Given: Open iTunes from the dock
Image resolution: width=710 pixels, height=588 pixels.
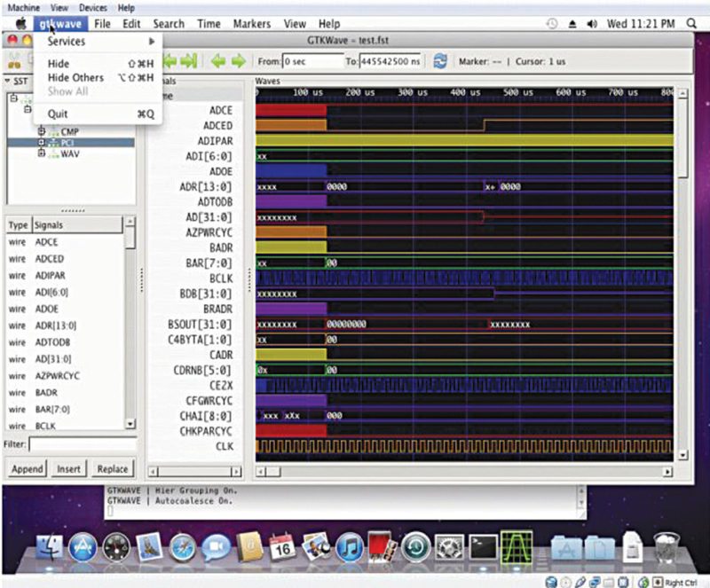Looking at the screenshot, I should (x=350, y=548).
